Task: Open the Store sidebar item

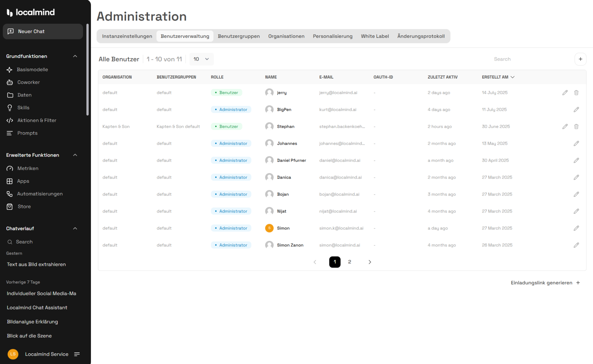Action: pos(24,206)
